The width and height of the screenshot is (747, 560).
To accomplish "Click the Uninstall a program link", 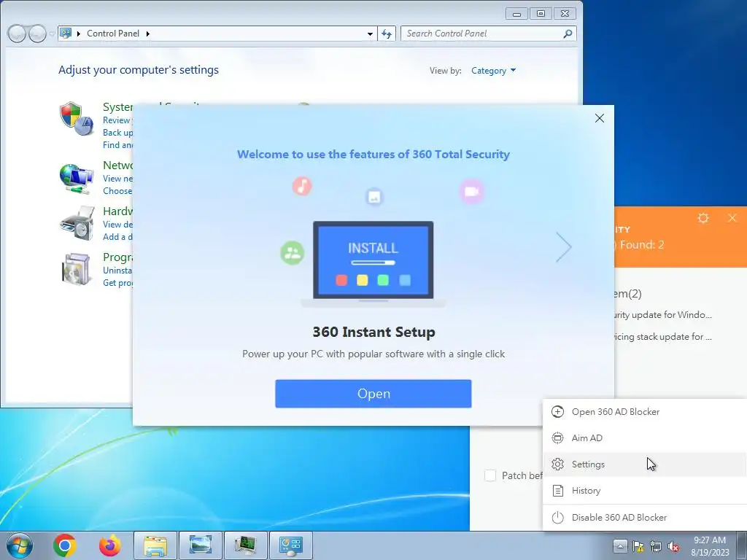I will coord(117,270).
